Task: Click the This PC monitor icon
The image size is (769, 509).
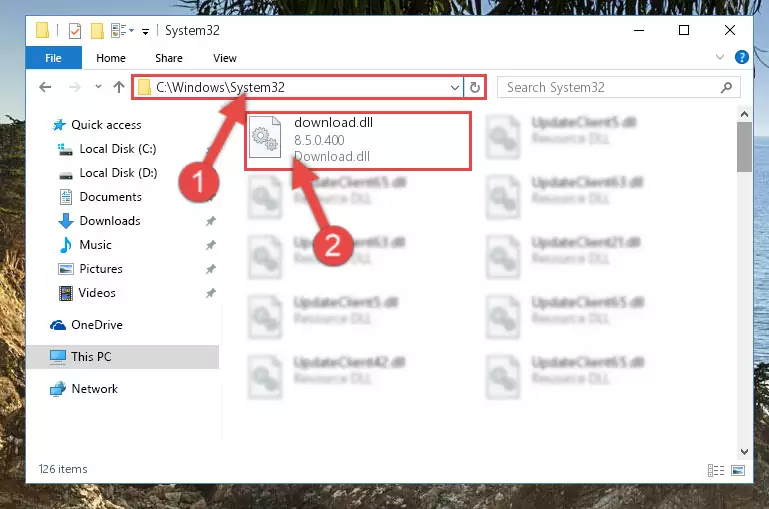Action: tap(58, 357)
